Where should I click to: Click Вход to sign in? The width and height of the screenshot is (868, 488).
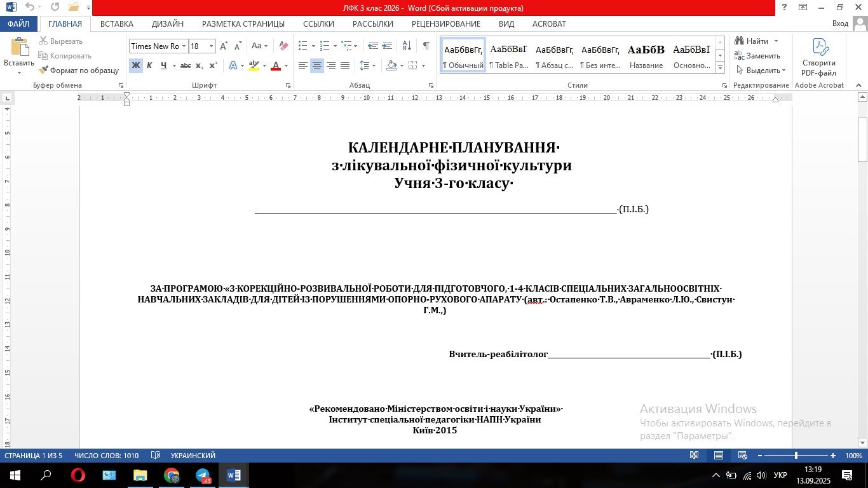pos(840,24)
